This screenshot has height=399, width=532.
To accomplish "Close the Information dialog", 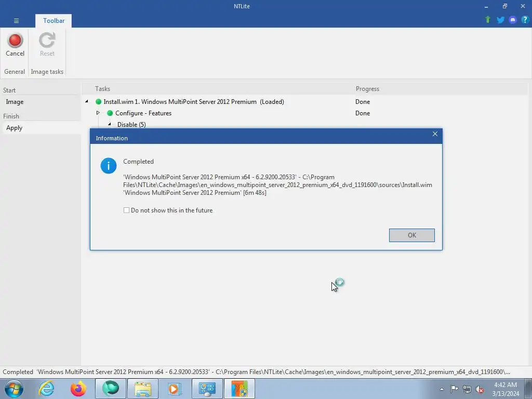I will coord(435,134).
